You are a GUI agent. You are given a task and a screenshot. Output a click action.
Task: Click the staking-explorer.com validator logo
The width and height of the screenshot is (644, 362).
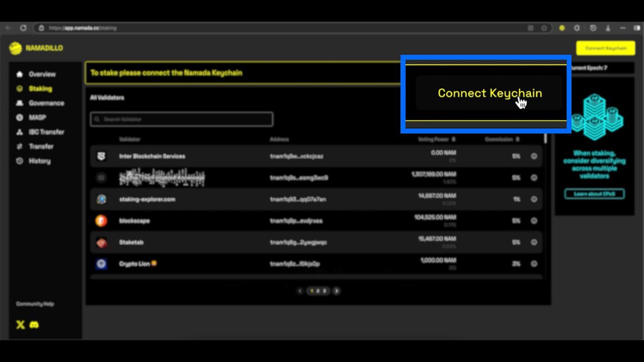pos(101,199)
